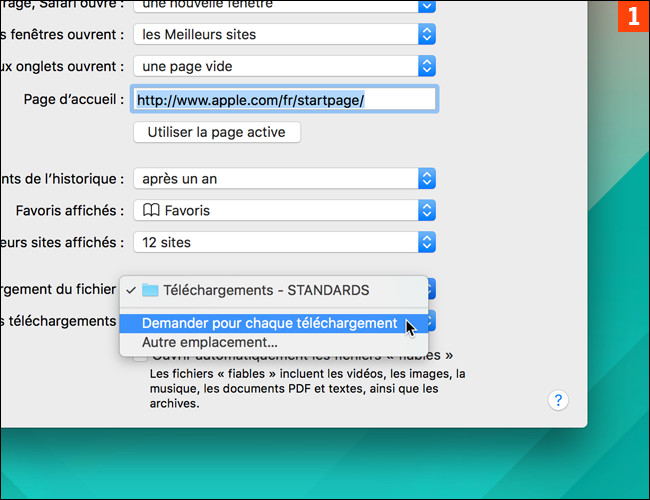Click the orange number 1 badge
650x500 pixels.
[x=632, y=17]
